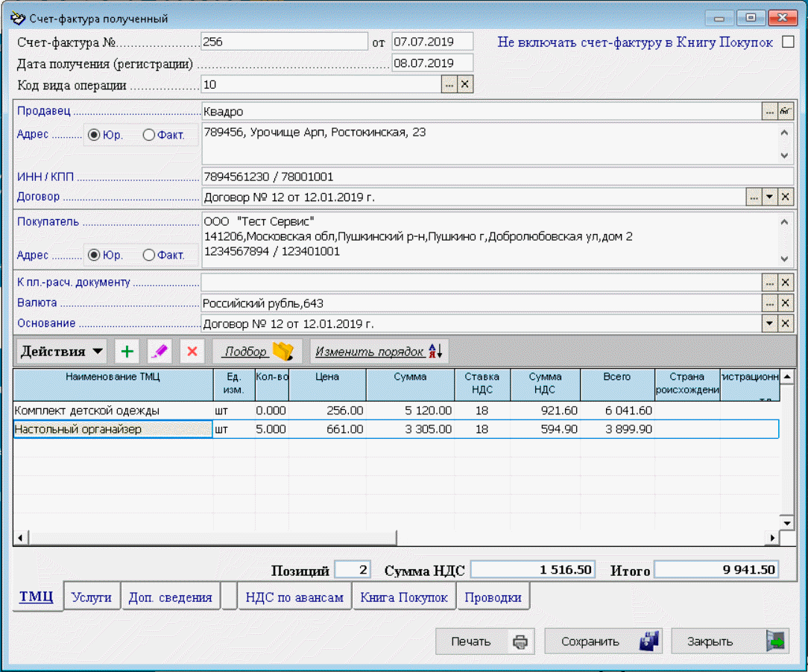Click the table's vertical scroll up arrow
This screenshot has width=808, height=672.
787,377
